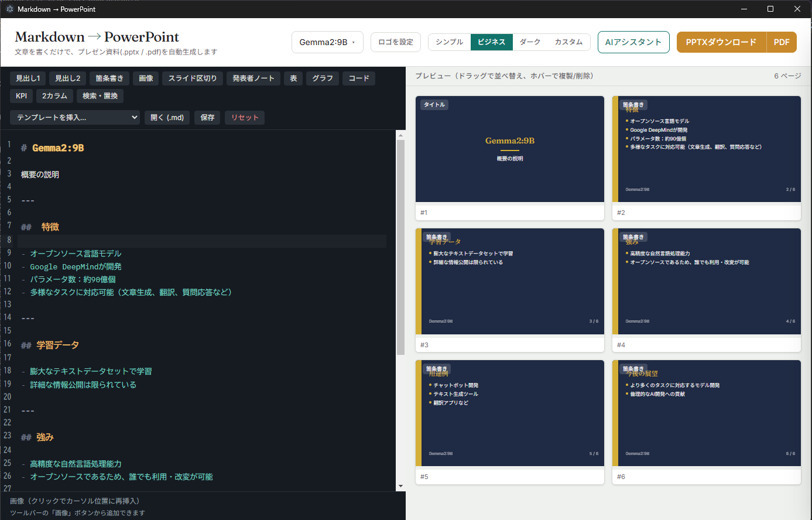This screenshot has height=520, width=812.
Task: Click the PPTXダウンロード button
Action: [x=721, y=42]
